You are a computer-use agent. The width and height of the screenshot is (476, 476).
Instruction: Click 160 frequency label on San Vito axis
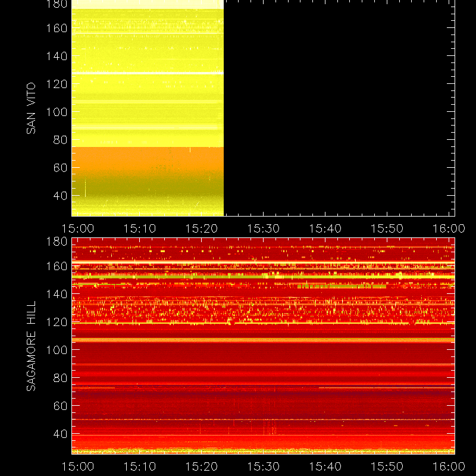57,28
